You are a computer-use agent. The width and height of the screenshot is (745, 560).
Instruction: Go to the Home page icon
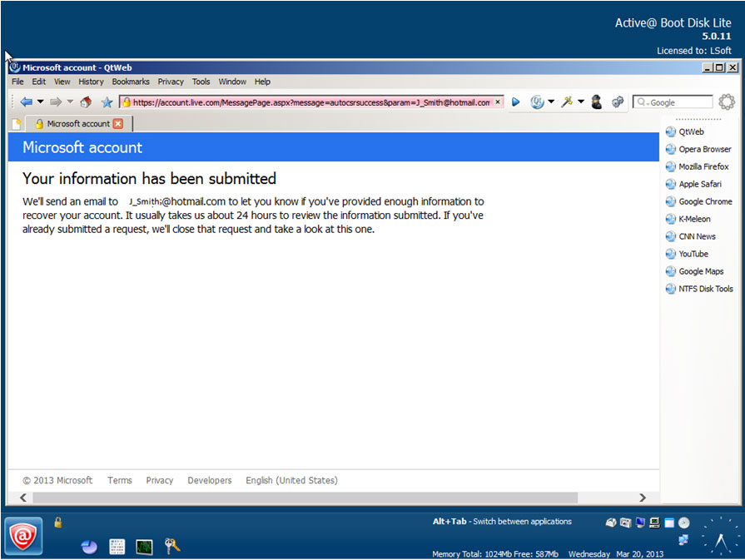click(x=86, y=102)
